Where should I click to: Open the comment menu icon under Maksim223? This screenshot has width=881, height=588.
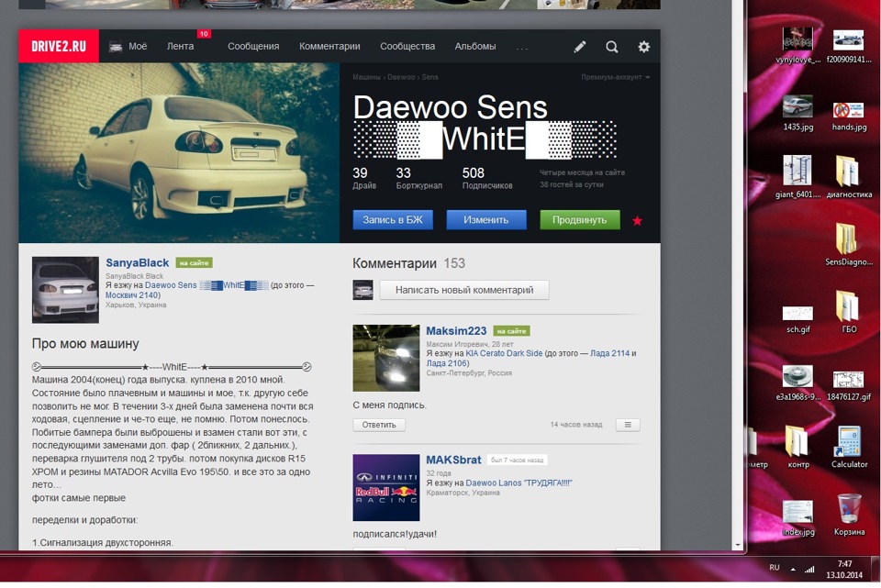click(628, 425)
